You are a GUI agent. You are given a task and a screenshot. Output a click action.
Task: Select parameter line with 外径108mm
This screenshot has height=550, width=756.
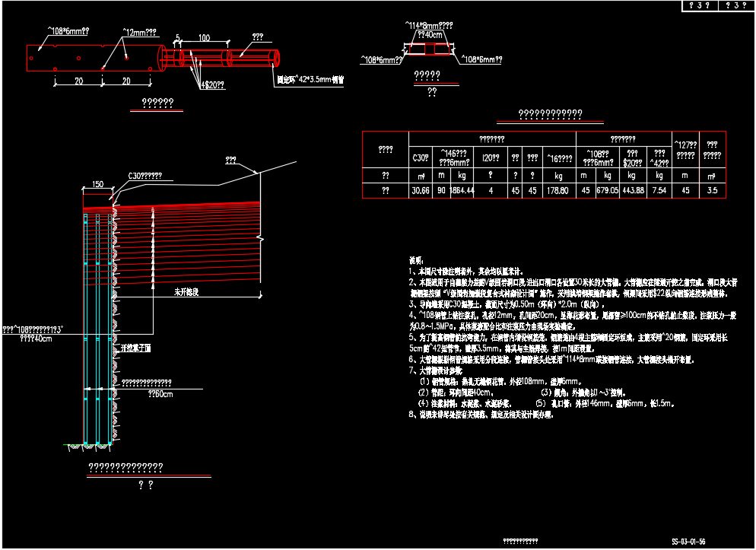pyautogui.click(x=501, y=382)
